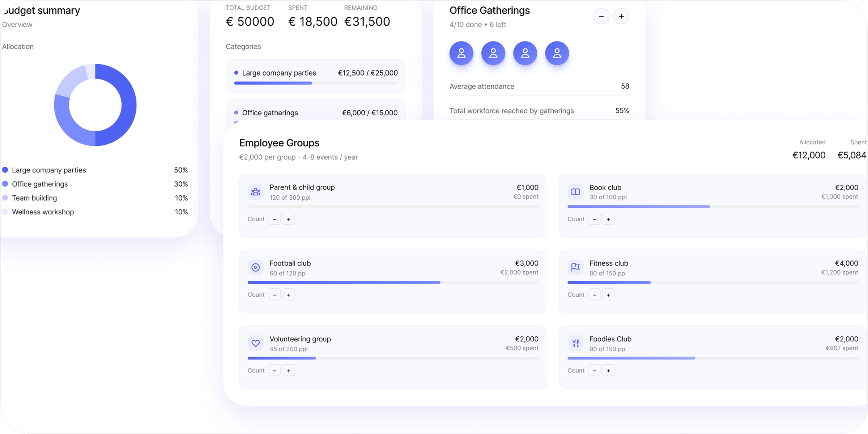Click the Foodies Club utensils icon
The image size is (868, 434).
pos(575,343)
